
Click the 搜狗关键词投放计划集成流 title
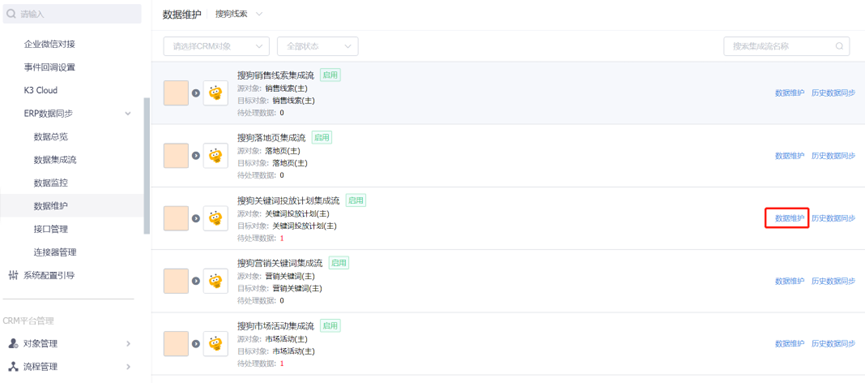[x=289, y=200]
